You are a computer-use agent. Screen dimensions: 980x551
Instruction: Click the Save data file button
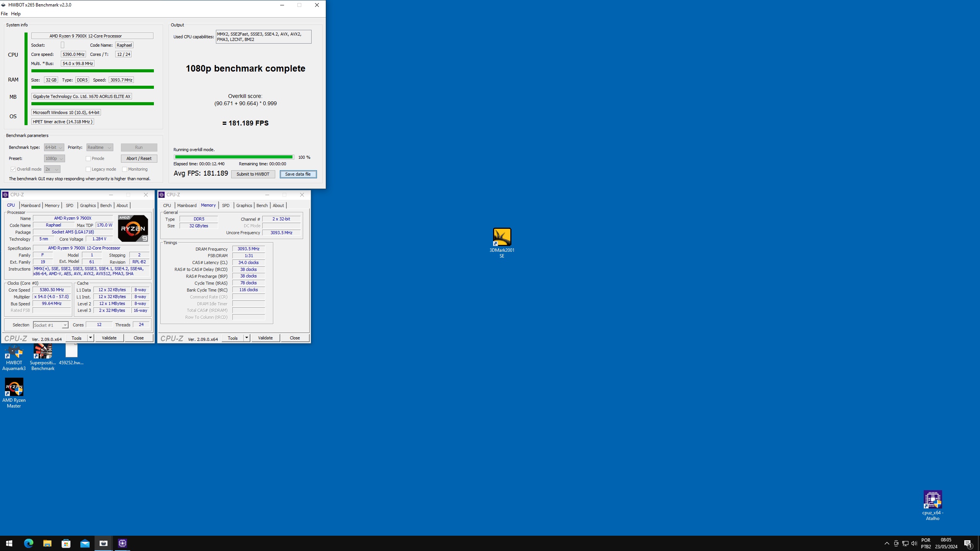298,174
